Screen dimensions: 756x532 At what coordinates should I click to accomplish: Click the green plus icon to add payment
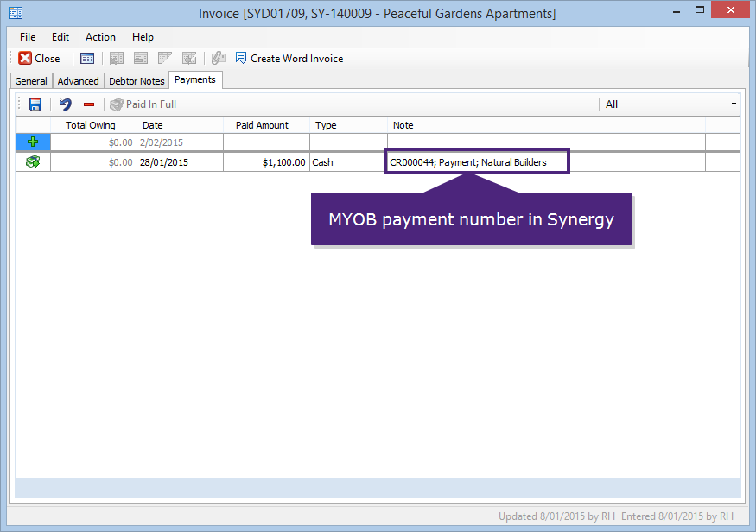click(33, 142)
